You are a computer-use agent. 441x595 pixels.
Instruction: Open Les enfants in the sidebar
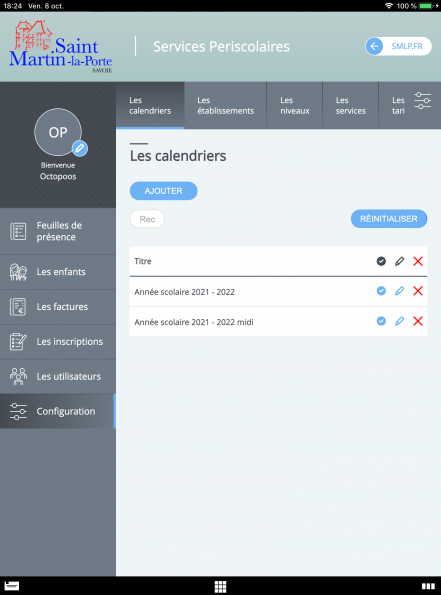(58, 272)
